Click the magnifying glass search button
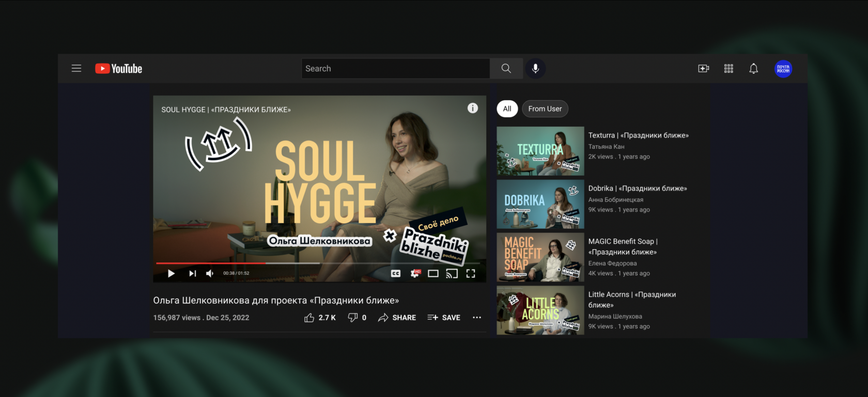 pyautogui.click(x=506, y=68)
